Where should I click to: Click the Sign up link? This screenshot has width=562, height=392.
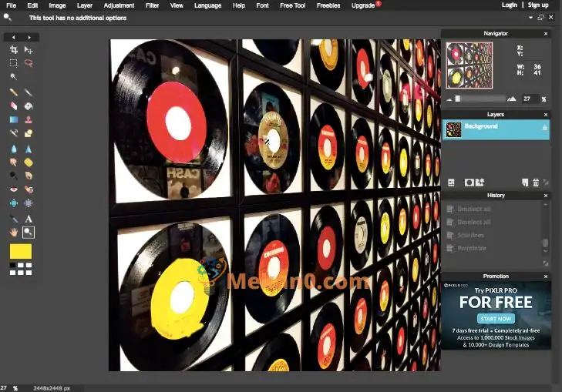(538, 5)
